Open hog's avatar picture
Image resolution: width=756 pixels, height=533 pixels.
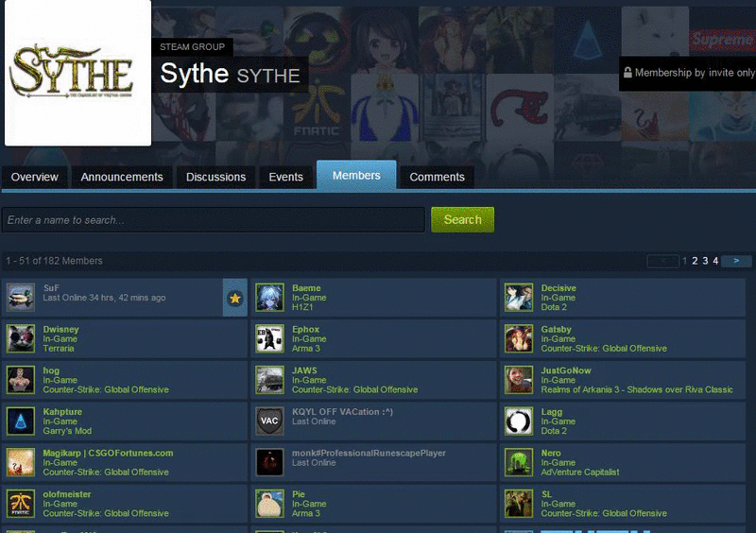[x=20, y=380]
